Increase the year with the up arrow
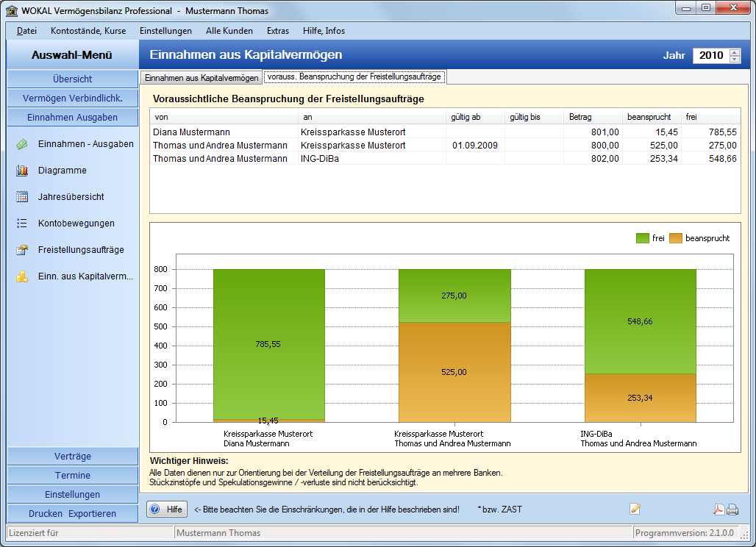 (734, 52)
